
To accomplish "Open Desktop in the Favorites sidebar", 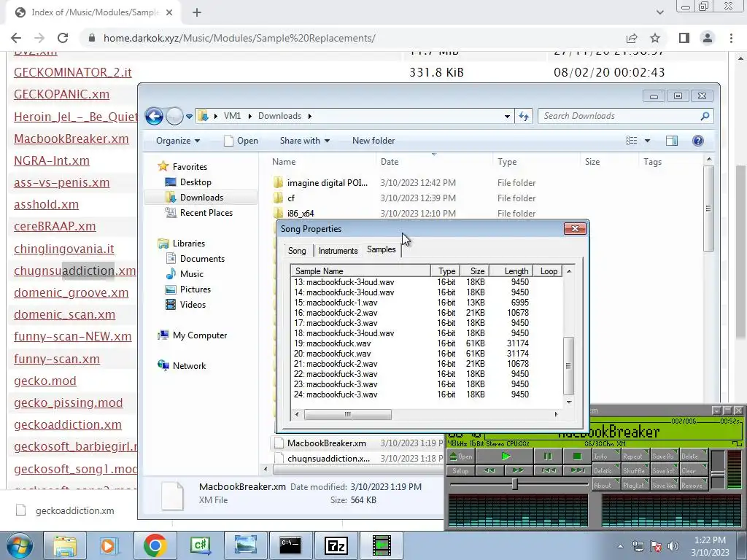I will click(196, 182).
